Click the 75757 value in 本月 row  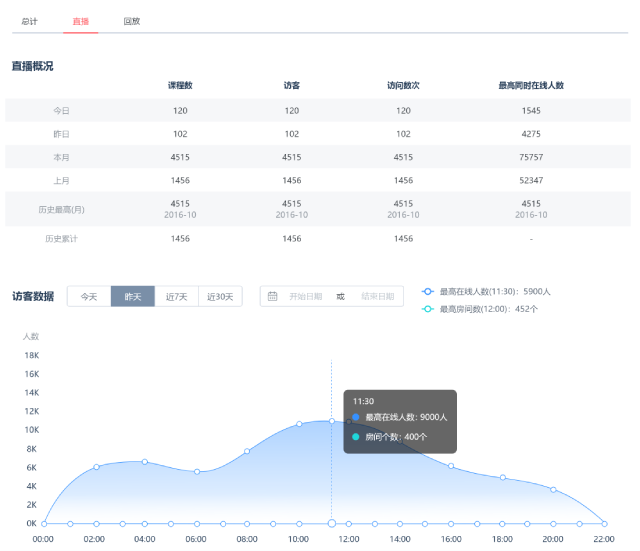[x=531, y=157]
